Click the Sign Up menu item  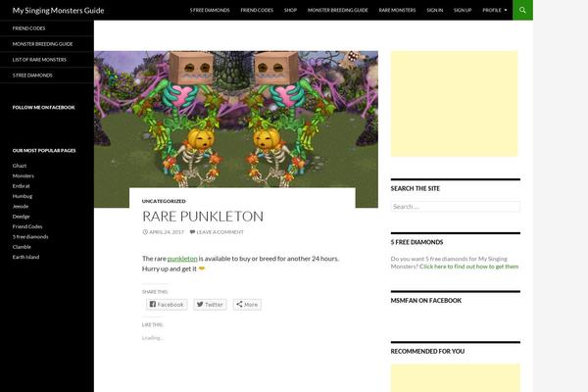click(x=463, y=10)
